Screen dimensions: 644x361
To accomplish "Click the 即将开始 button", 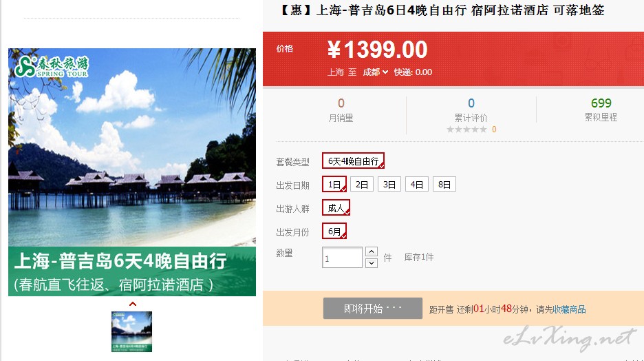I will 372,309.
